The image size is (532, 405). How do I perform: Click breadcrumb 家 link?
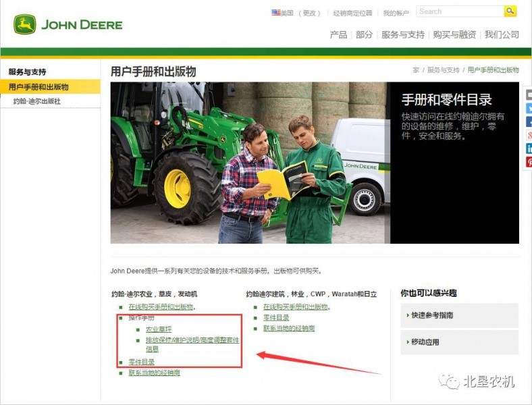click(416, 70)
